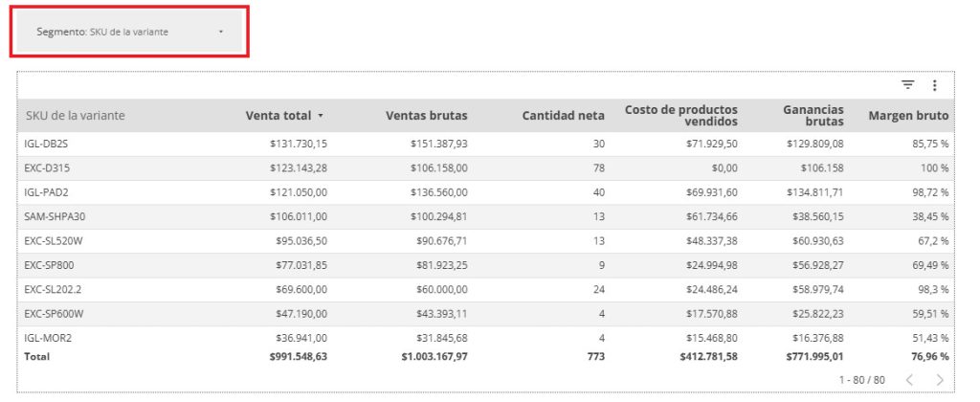This screenshot has width=980, height=402.
Task: Click the cantidad neta value 78
Action: coord(599,168)
